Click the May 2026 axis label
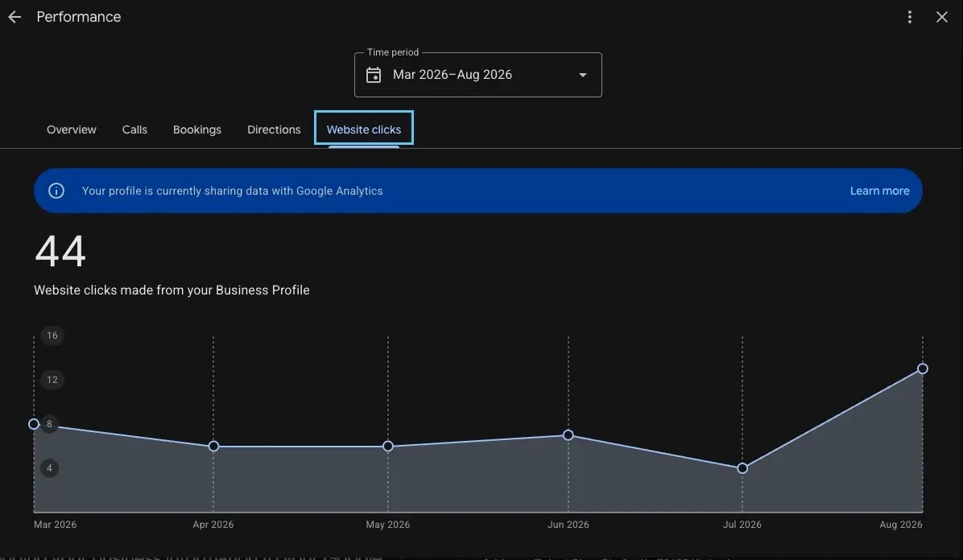Image resolution: width=963 pixels, height=560 pixels. tap(387, 525)
